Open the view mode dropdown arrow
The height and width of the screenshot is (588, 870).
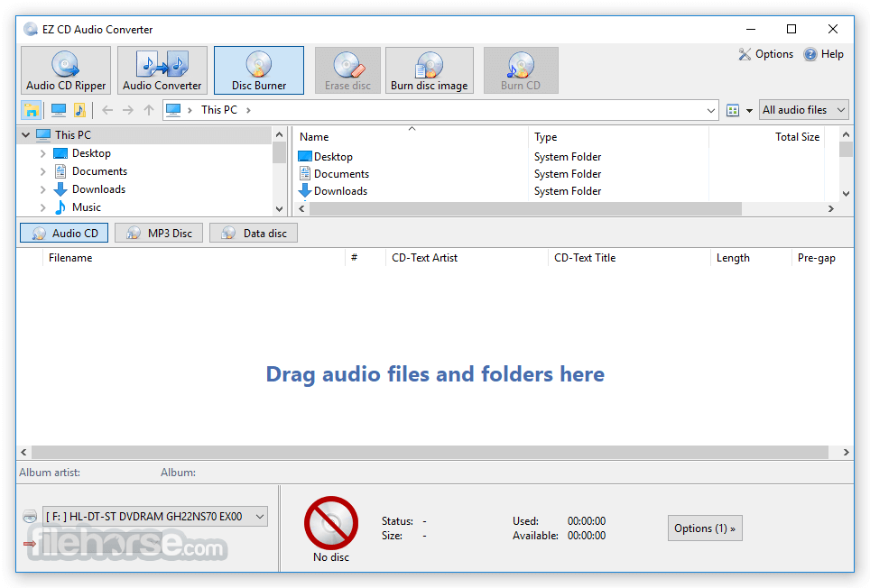pos(749,111)
